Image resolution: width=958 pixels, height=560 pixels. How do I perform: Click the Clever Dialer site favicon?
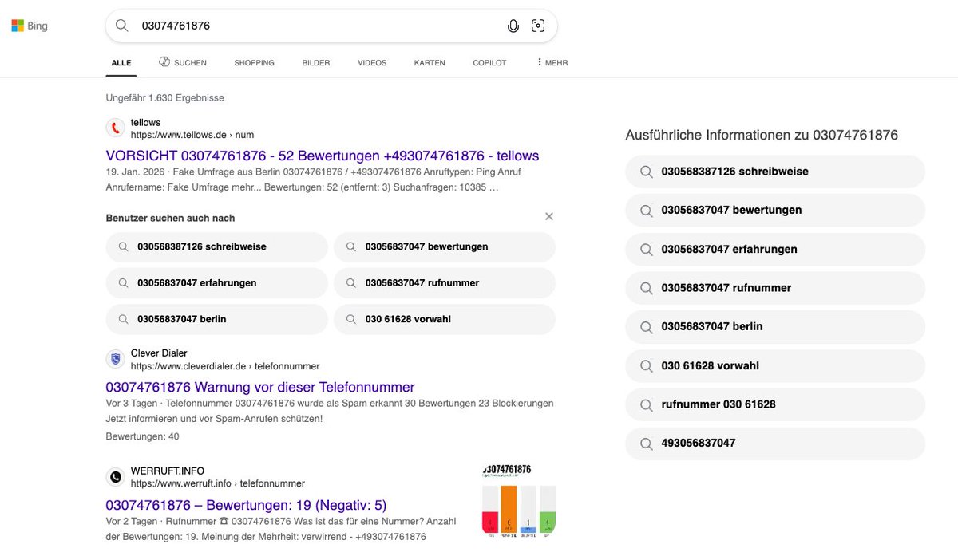pyautogui.click(x=116, y=360)
